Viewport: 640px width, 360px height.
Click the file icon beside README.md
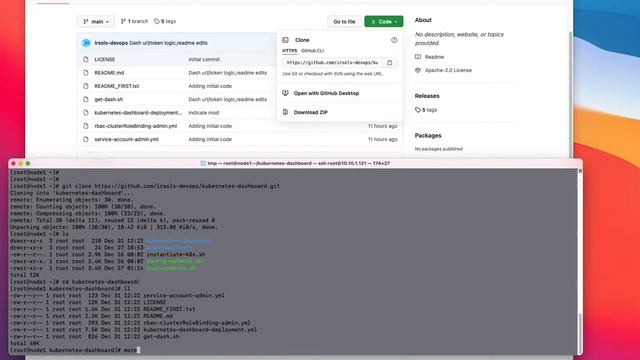86,73
